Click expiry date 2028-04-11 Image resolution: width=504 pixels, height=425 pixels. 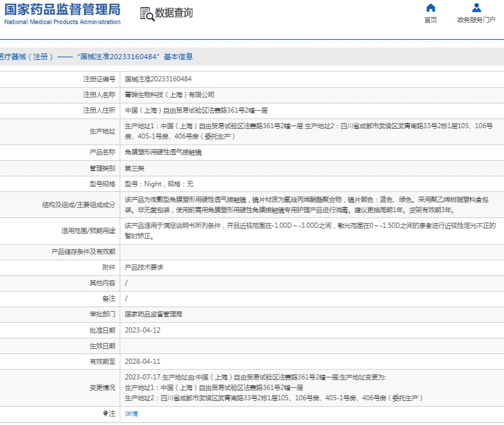tap(142, 362)
